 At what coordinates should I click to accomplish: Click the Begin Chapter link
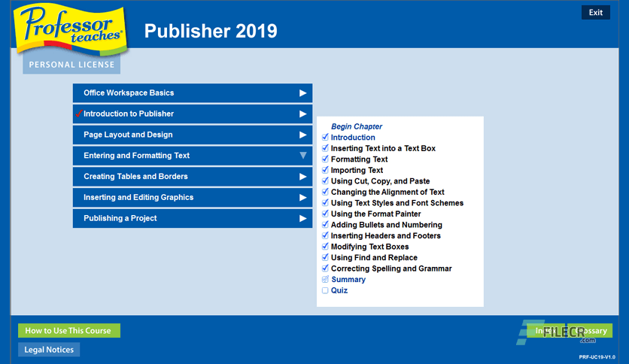(357, 126)
